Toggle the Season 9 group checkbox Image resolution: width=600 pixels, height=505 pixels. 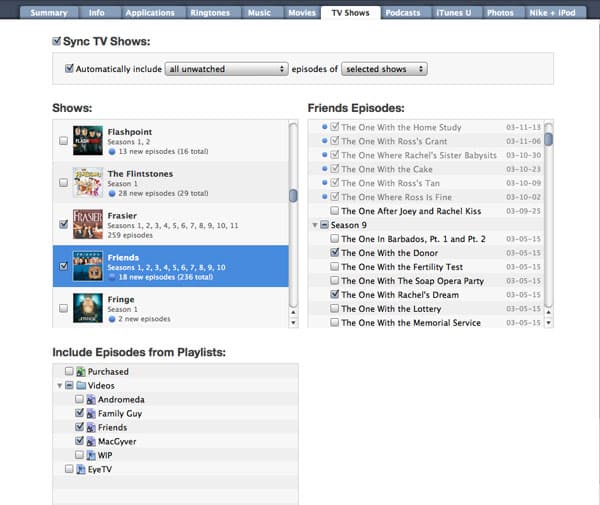[x=324, y=225]
